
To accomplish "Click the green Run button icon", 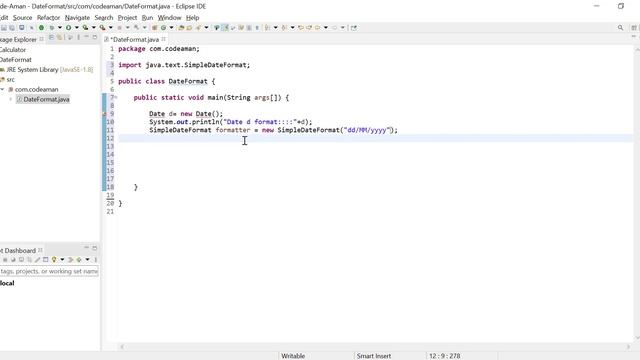I will coord(69,28).
